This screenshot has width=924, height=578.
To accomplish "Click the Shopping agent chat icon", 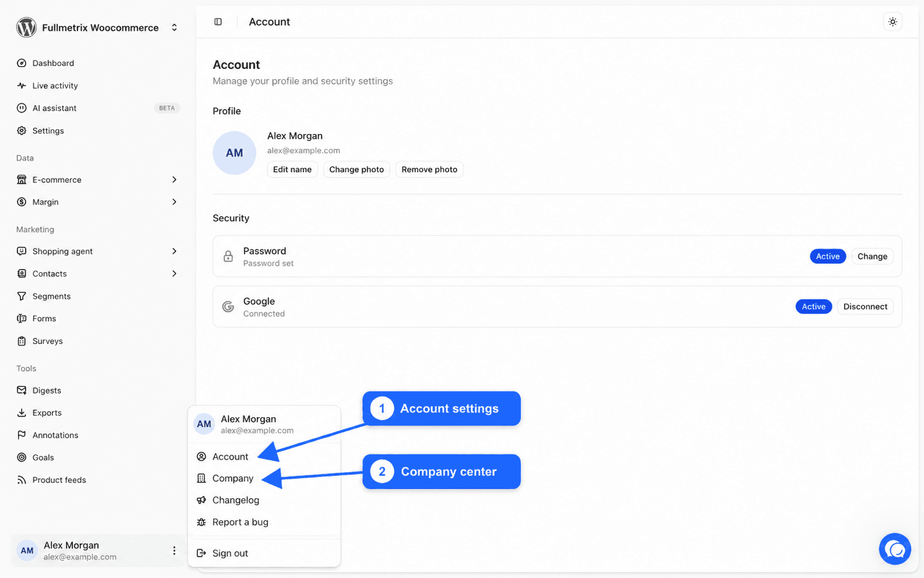I will click(22, 251).
